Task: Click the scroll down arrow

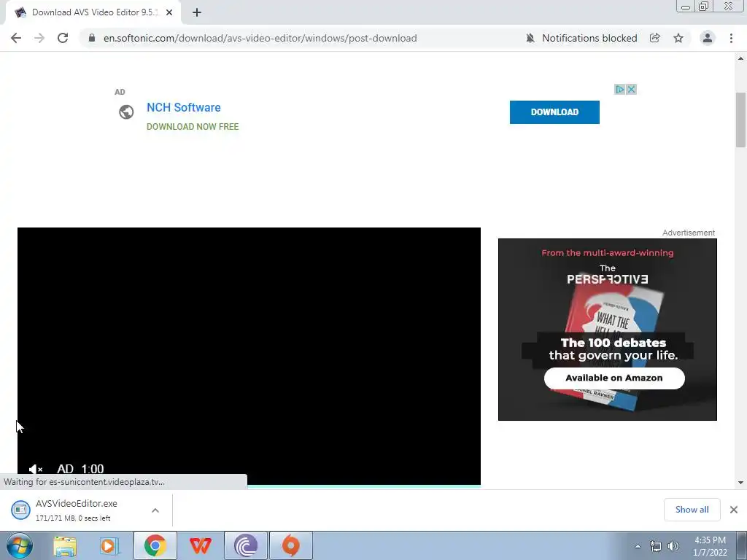Action: [x=740, y=483]
